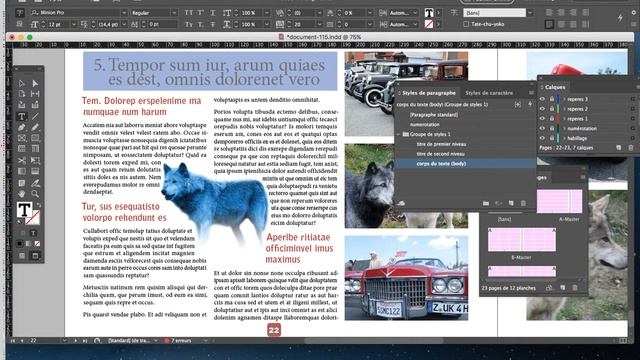640x360 pixels.
Task: Open the [Sans] character style dropdown
Action: point(530,13)
